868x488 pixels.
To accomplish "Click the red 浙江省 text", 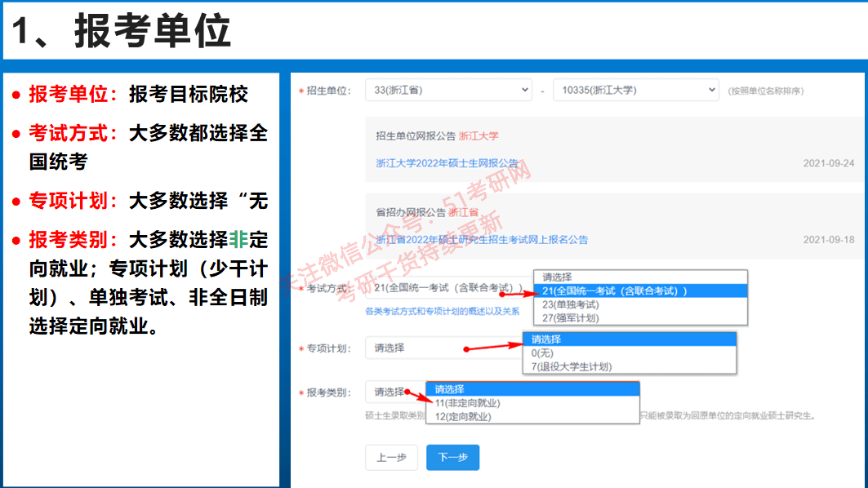I will [463, 212].
